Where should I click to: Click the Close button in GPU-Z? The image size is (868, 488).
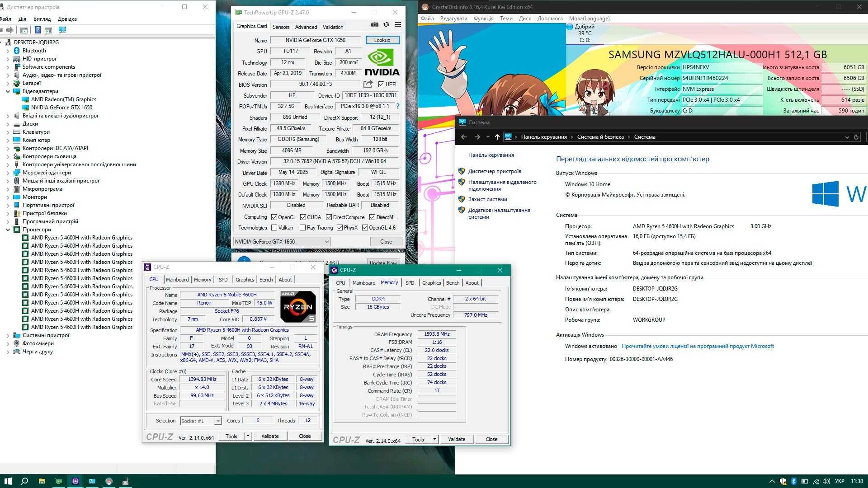pyautogui.click(x=386, y=242)
